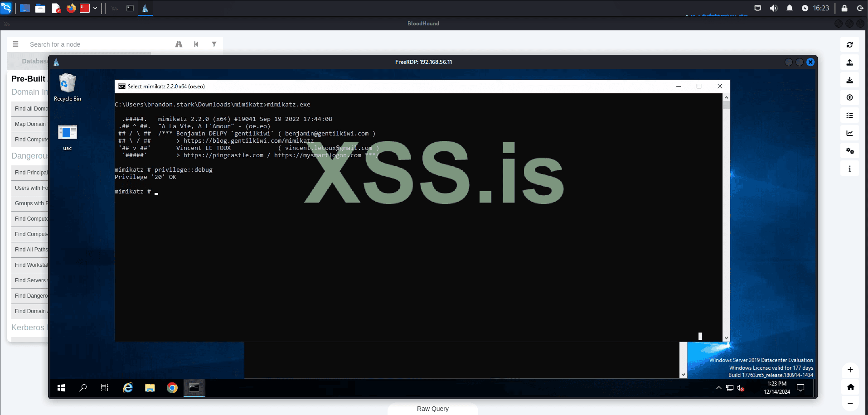The width and height of the screenshot is (868, 415).
Task: Open the file manager from Kali panel
Action: (x=40, y=8)
